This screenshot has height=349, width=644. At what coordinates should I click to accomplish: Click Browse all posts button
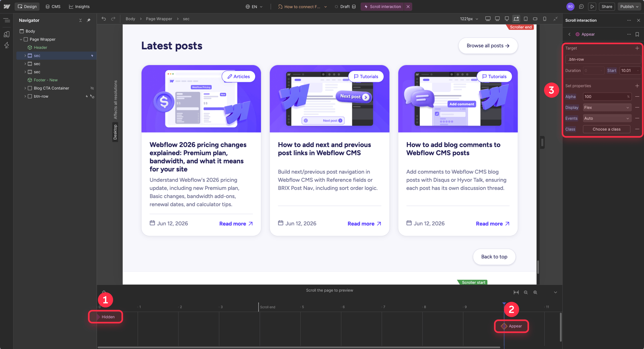[488, 46]
